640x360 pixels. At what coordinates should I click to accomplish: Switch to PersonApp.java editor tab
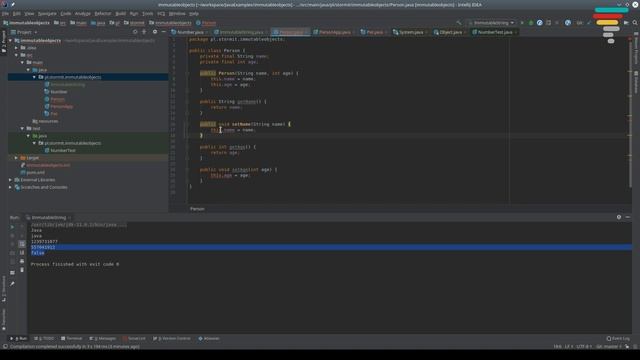click(334, 32)
